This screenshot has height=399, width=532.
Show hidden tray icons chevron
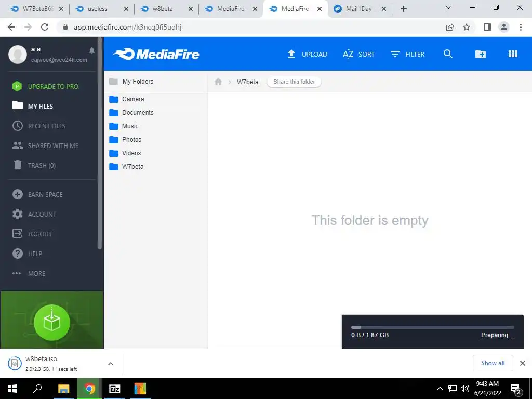(x=440, y=389)
